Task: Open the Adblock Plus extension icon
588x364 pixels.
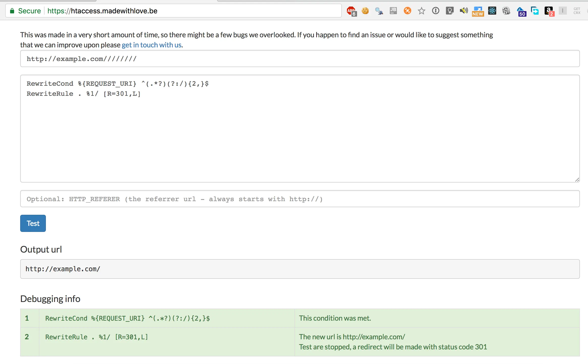Action: (351, 11)
